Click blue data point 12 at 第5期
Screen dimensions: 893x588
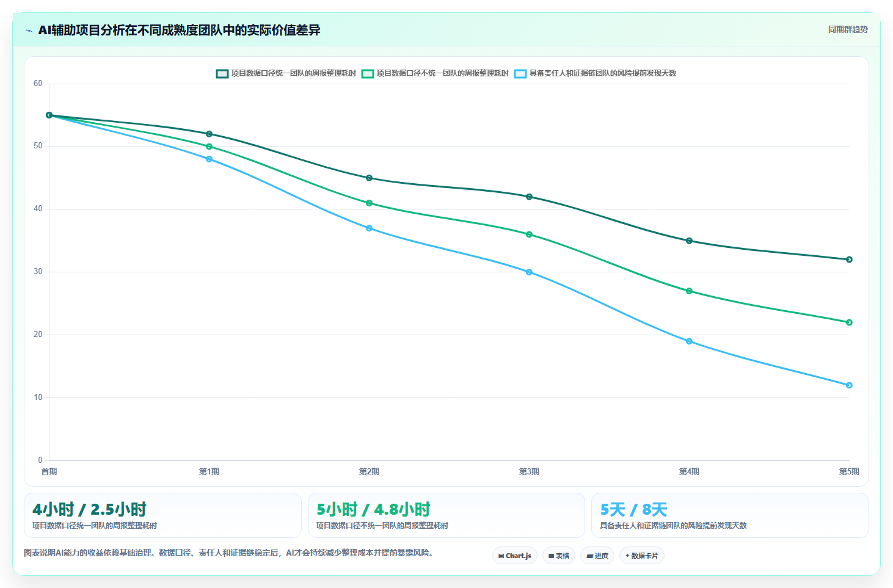849,385
